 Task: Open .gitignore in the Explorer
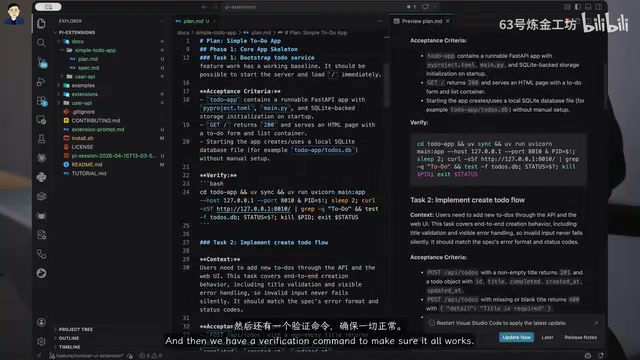coord(83,112)
